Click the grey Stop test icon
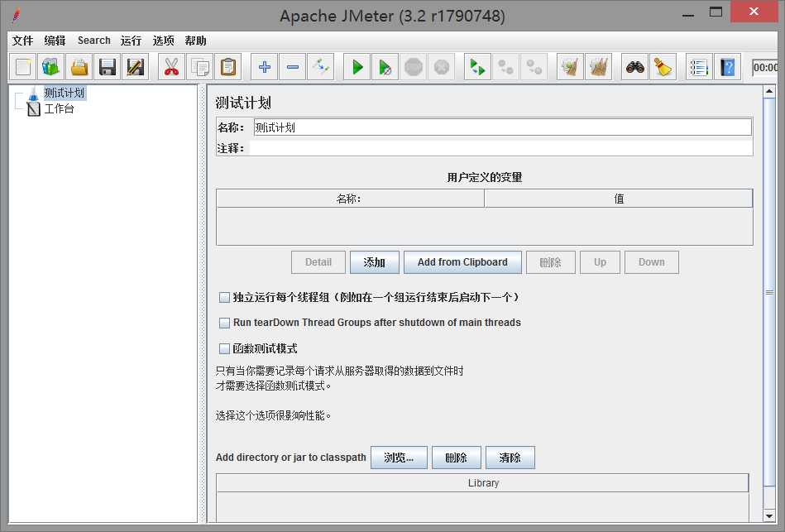Screen dimensions: 785x532 (x=413, y=67)
